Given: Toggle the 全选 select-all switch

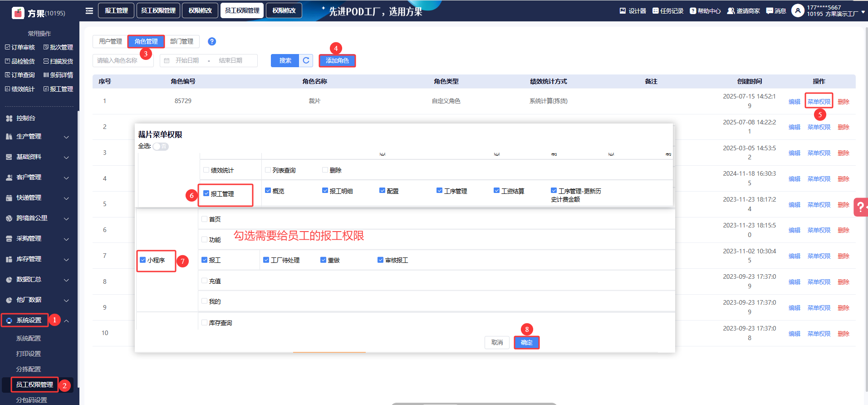Looking at the screenshot, I should [161, 146].
